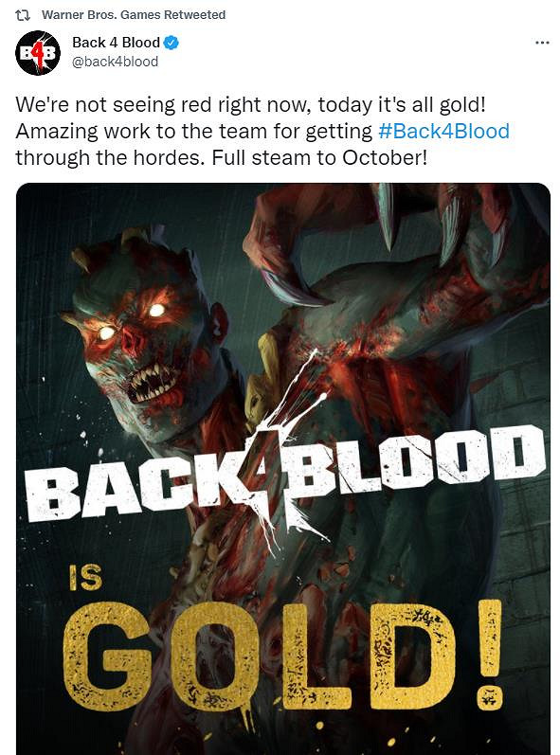This screenshot has height=755, width=560.
Task: Click the yellow exclamation mark after GOLD
Action: click(x=491, y=655)
